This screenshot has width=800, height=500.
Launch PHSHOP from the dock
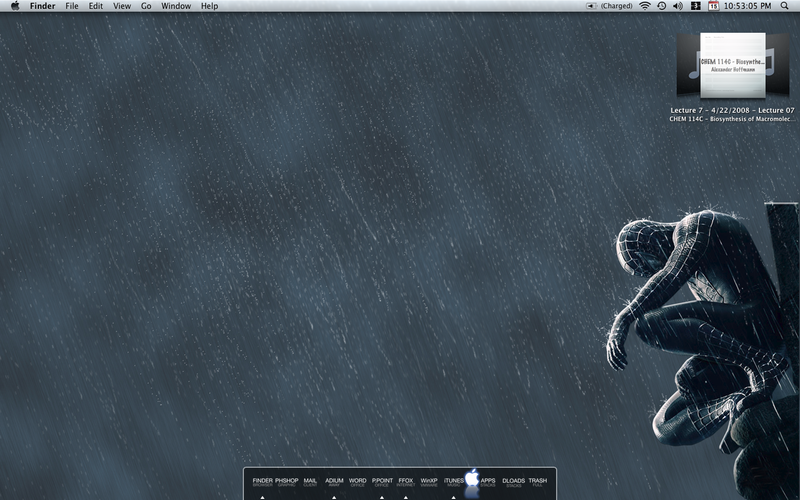[287, 483]
